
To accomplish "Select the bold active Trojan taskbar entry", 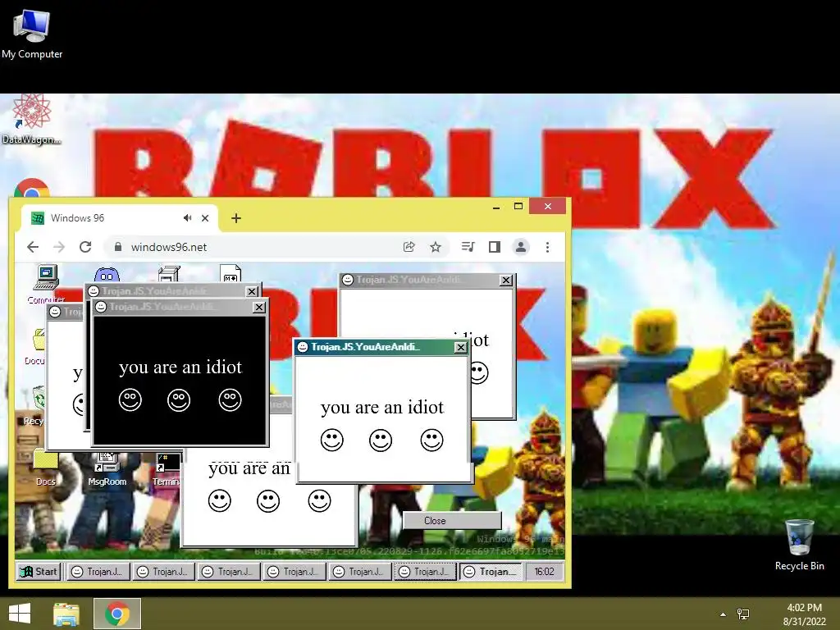I will (491, 572).
